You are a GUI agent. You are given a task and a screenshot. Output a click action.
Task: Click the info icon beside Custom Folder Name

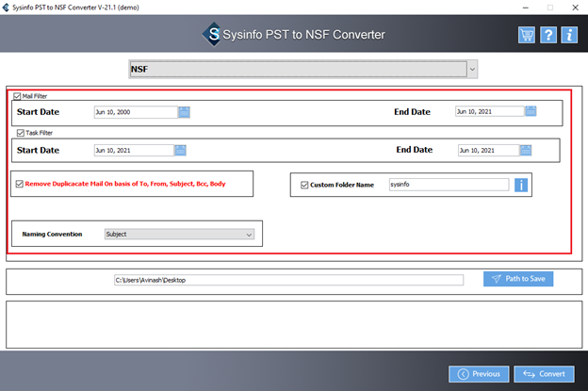(521, 185)
